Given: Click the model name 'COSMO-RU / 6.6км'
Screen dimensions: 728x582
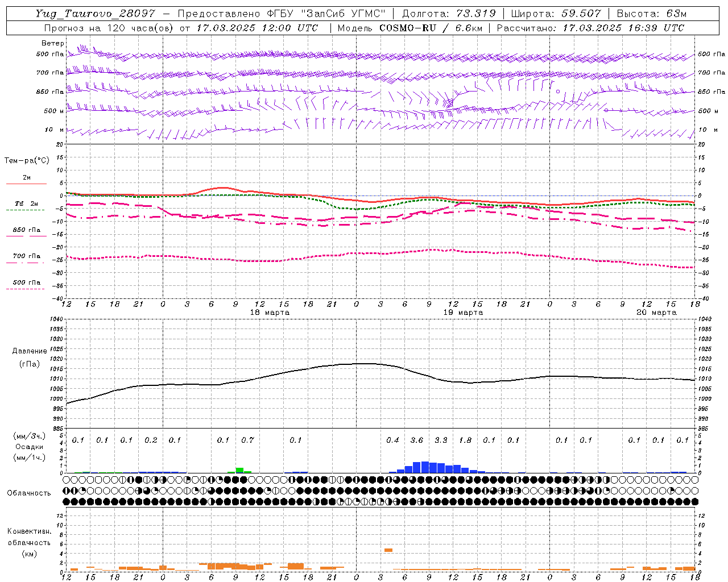Looking at the screenshot, I should tap(431, 28).
